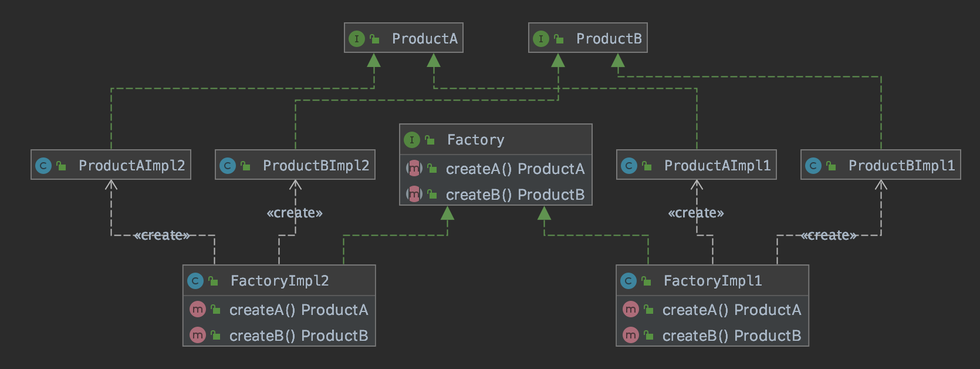The height and width of the screenshot is (369, 980).
Task: Click the FactoryImpl2 createA() method icon
Action: pyautogui.click(x=198, y=309)
